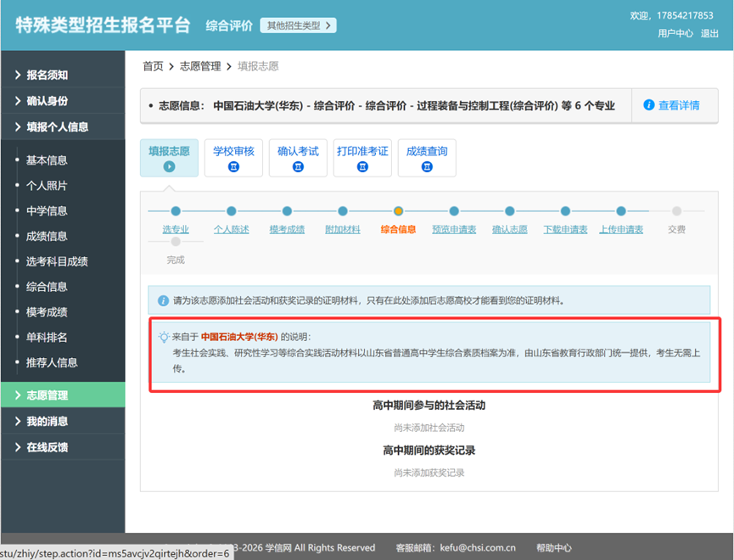Go to the 选专业 step link

coord(176,229)
